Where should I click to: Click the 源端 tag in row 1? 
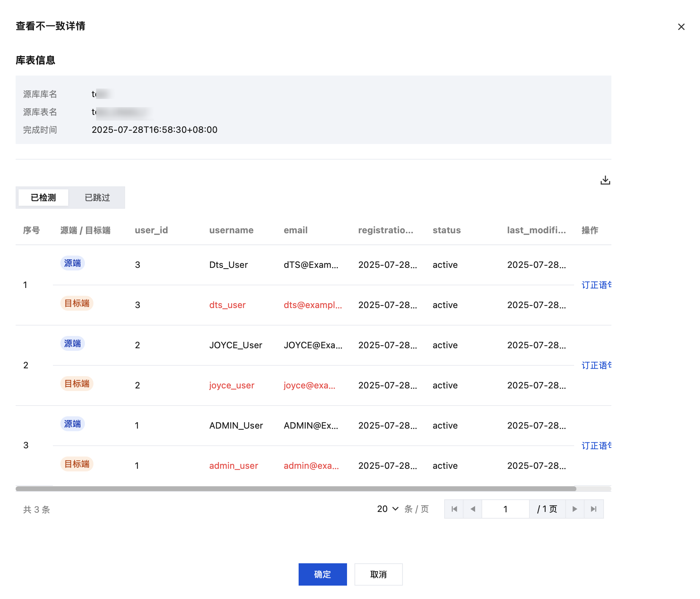[72, 263]
